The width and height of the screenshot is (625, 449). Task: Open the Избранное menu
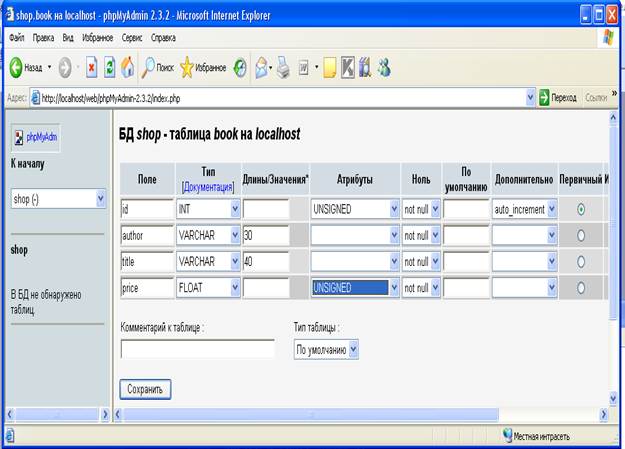(x=98, y=38)
